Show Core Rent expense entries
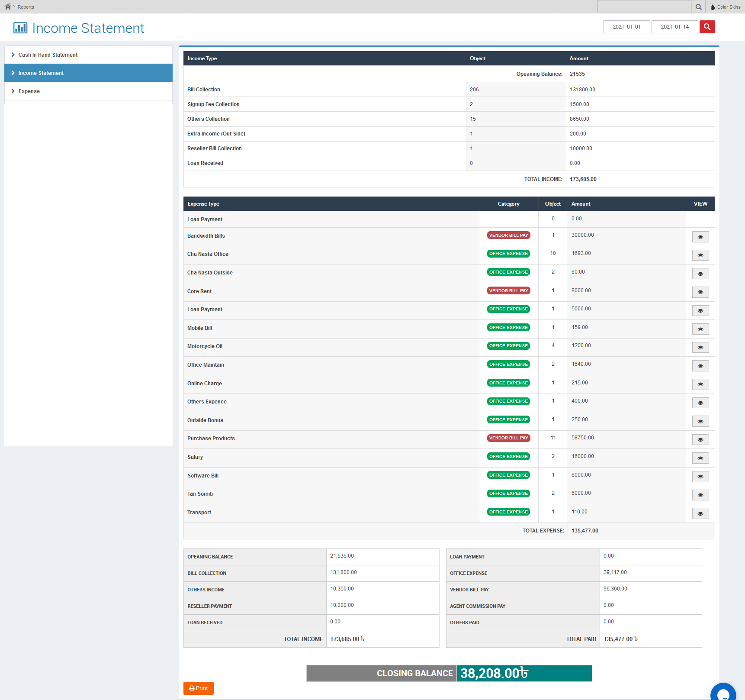This screenshot has width=745, height=700. coord(700,292)
